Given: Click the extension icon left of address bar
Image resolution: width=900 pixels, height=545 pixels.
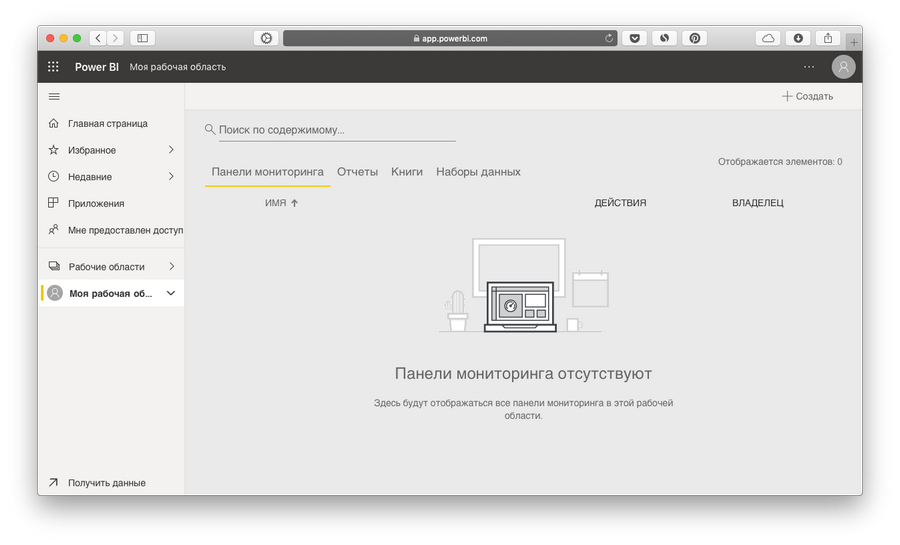Looking at the screenshot, I should [x=266, y=38].
